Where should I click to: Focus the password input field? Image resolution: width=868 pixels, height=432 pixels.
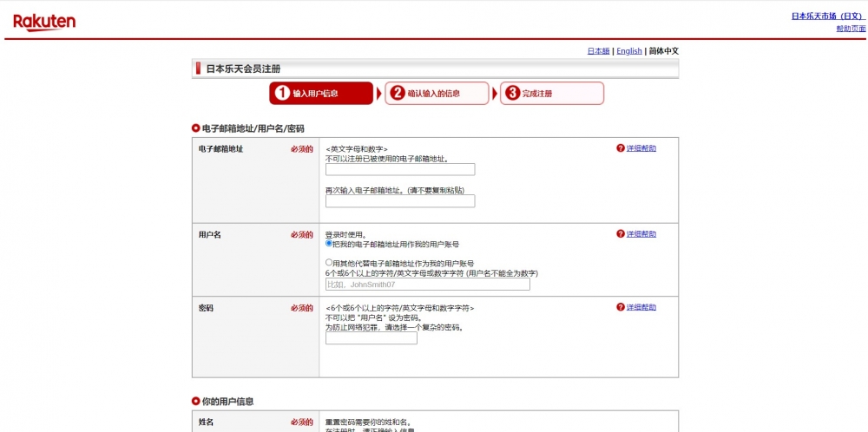(372, 338)
